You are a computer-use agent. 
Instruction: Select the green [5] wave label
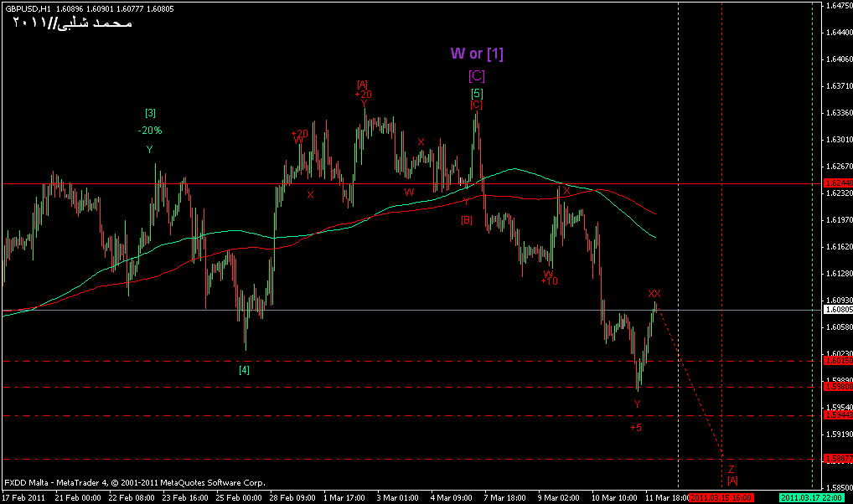click(x=476, y=93)
